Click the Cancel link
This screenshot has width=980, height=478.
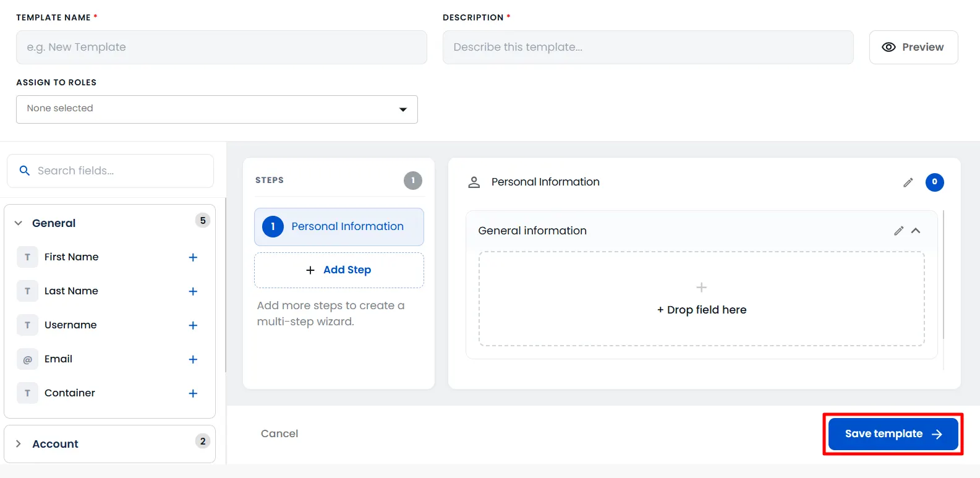click(x=279, y=433)
